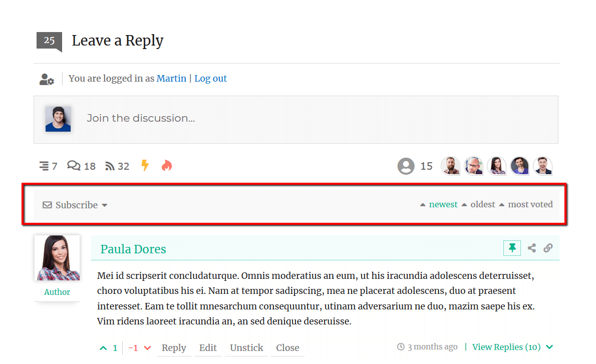596x364 pixels.
Task: Click the RSS feed icon showing 32
Action: pyautogui.click(x=110, y=166)
